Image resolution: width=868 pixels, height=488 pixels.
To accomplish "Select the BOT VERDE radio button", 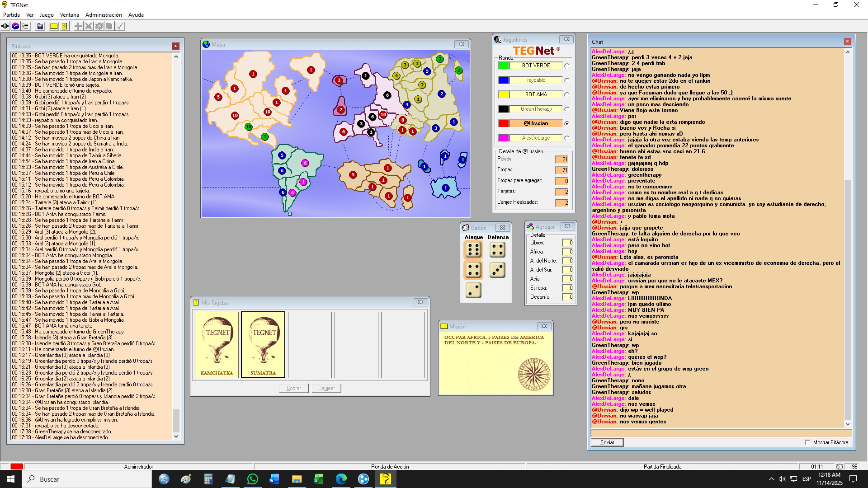I will pyautogui.click(x=566, y=66).
